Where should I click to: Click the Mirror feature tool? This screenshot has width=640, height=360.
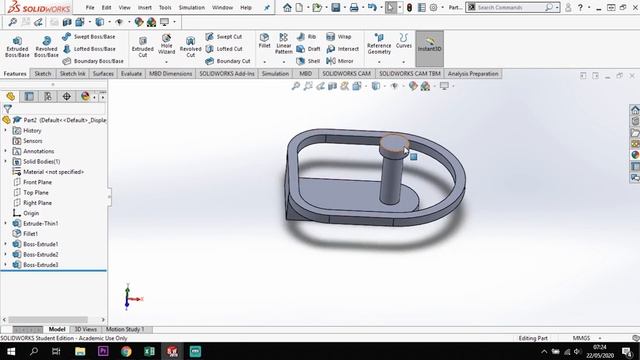(x=340, y=61)
